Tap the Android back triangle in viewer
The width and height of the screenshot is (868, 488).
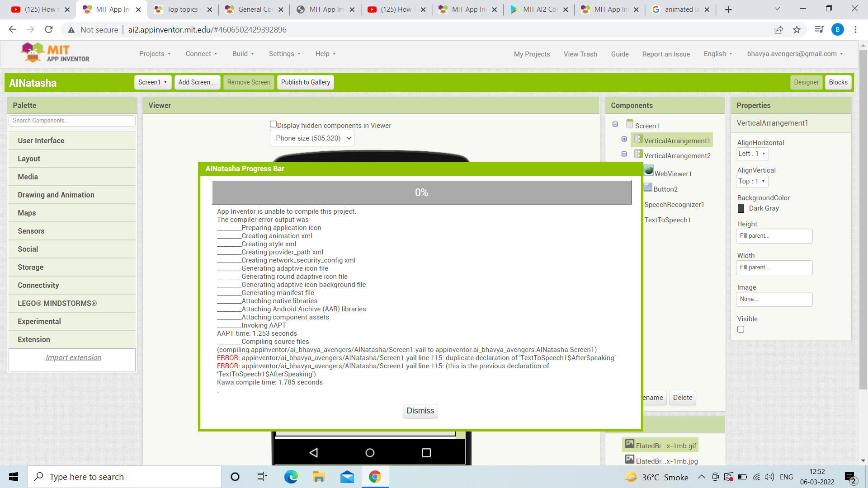click(x=314, y=453)
